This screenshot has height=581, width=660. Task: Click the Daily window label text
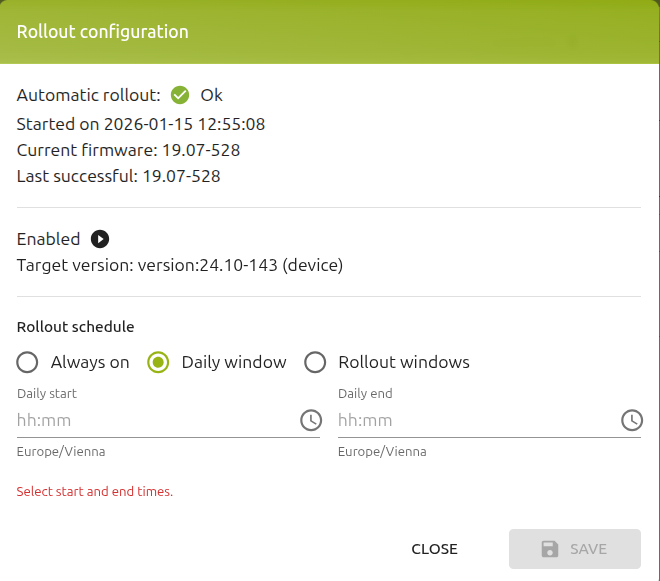(234, 362)
